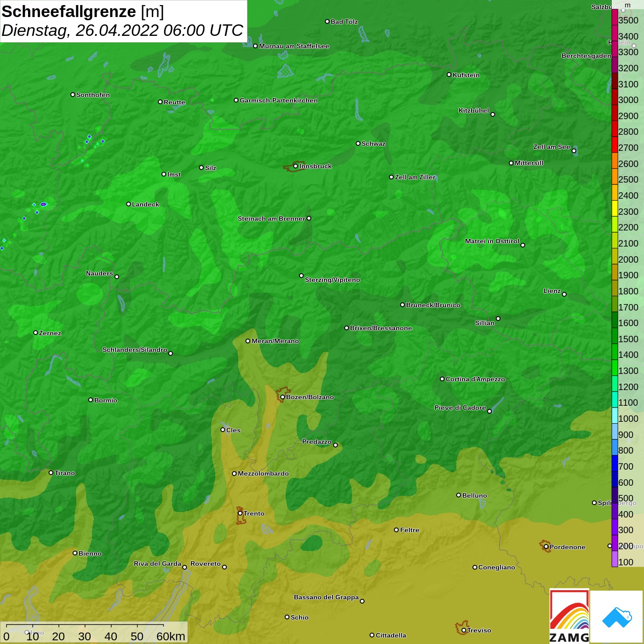
Task: Select the Bozen/Bolzano label
Action: pos(310,397)
